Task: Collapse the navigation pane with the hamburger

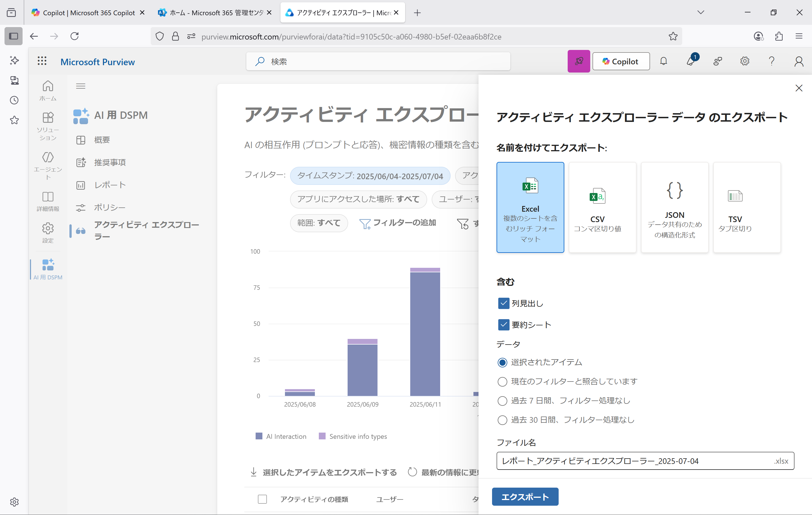Action: point(81,86)
